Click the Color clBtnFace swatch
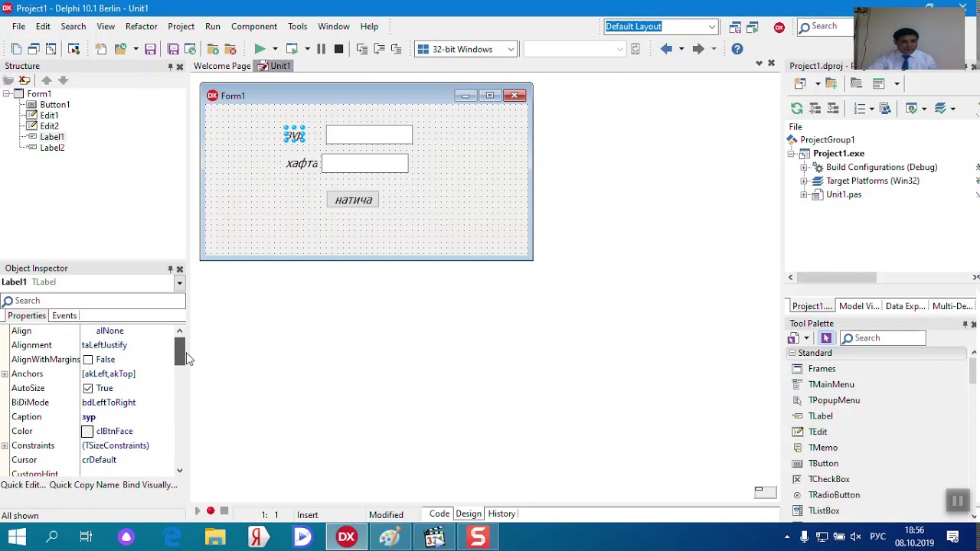 click(87, 432)
